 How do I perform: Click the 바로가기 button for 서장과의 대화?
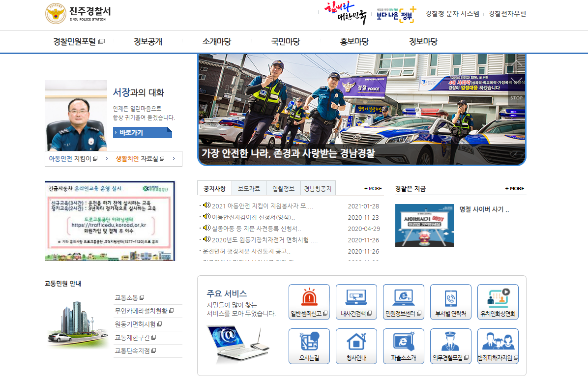pyautogui.click(x=143, y=132)
